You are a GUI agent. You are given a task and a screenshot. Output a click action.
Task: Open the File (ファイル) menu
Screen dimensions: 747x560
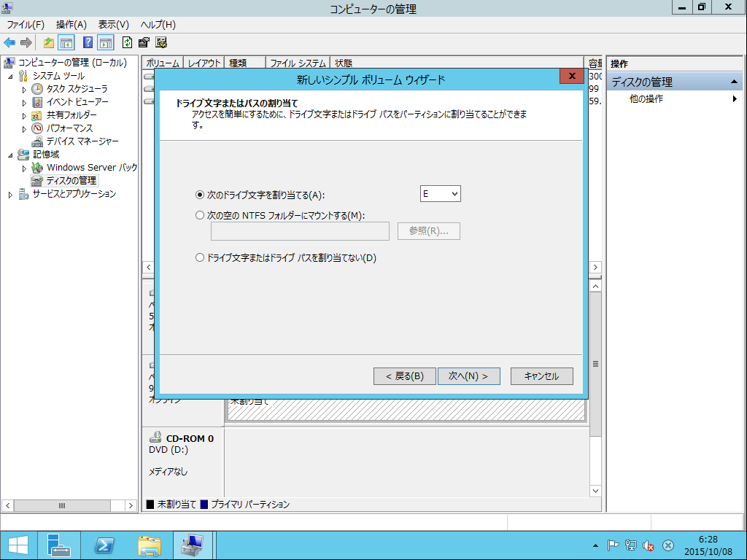[26, 25]
